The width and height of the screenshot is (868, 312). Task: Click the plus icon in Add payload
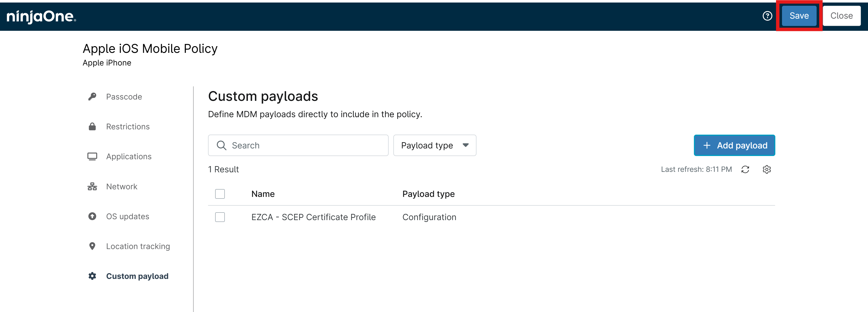pos(707,145)
